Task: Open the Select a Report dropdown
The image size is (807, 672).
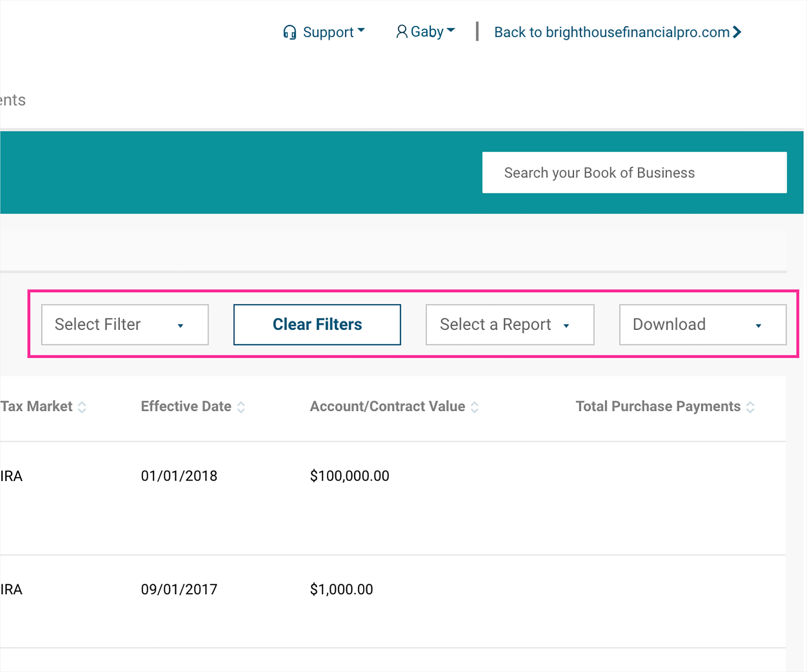Action: coord(510,325)
